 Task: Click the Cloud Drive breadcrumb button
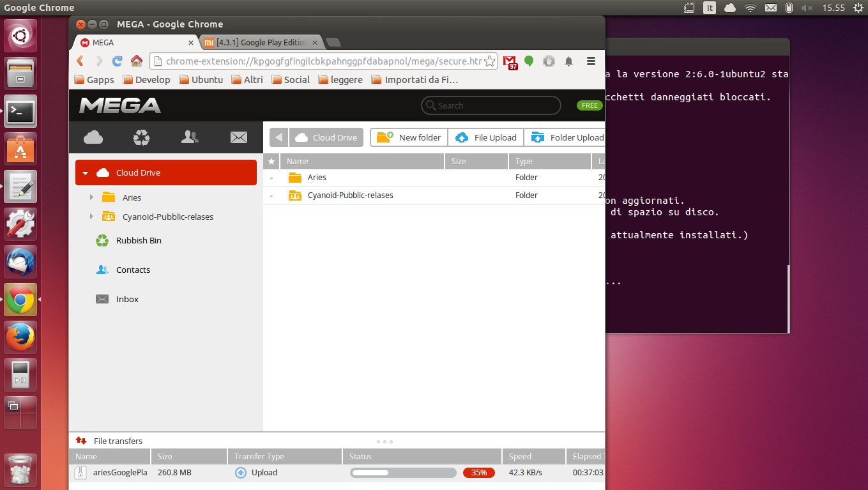coord(326,137)
